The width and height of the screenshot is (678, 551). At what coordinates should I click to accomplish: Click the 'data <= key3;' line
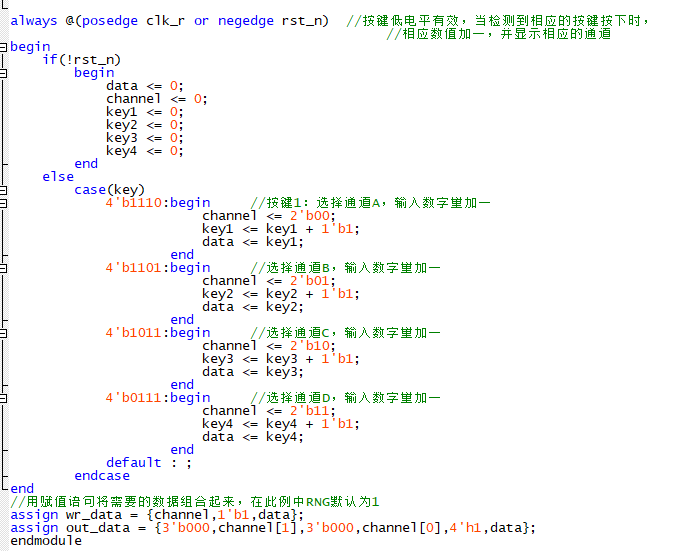pyautogui.click(x=253, y=372)
